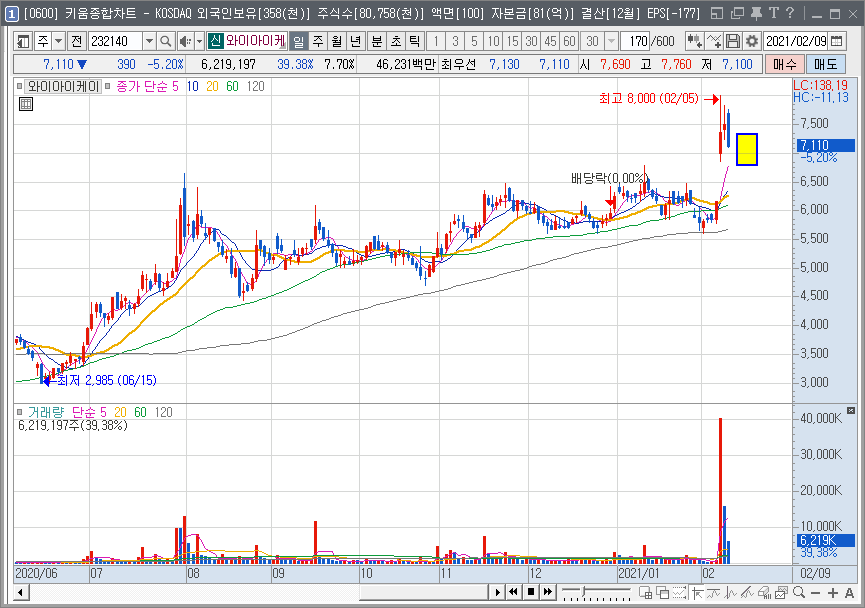Open chart settings gear icon
The image size is (865, 608).
point(752,41)
